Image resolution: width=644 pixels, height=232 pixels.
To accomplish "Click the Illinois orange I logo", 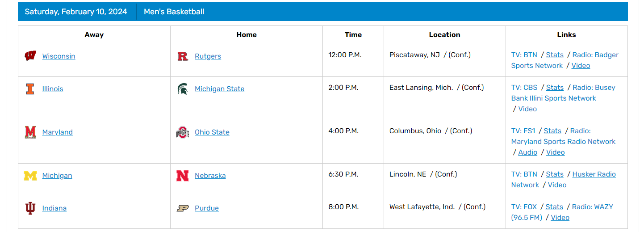I will pos(30,89).
